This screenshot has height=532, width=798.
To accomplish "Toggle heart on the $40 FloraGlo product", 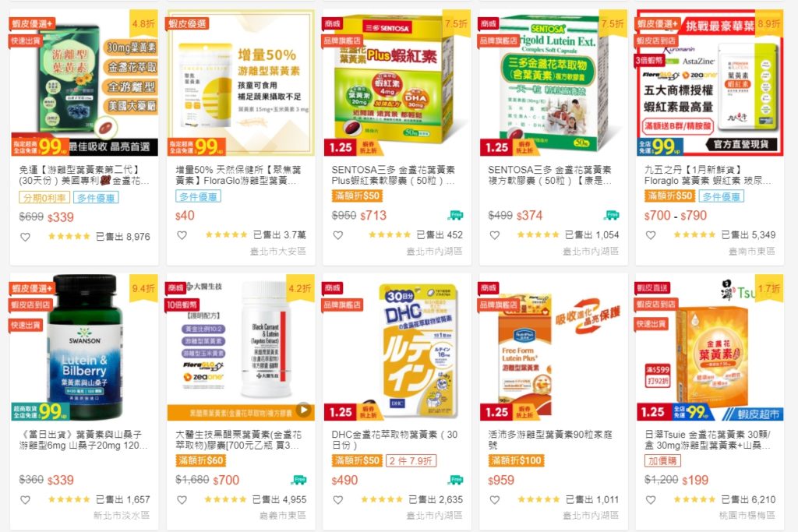I will 182,235.
